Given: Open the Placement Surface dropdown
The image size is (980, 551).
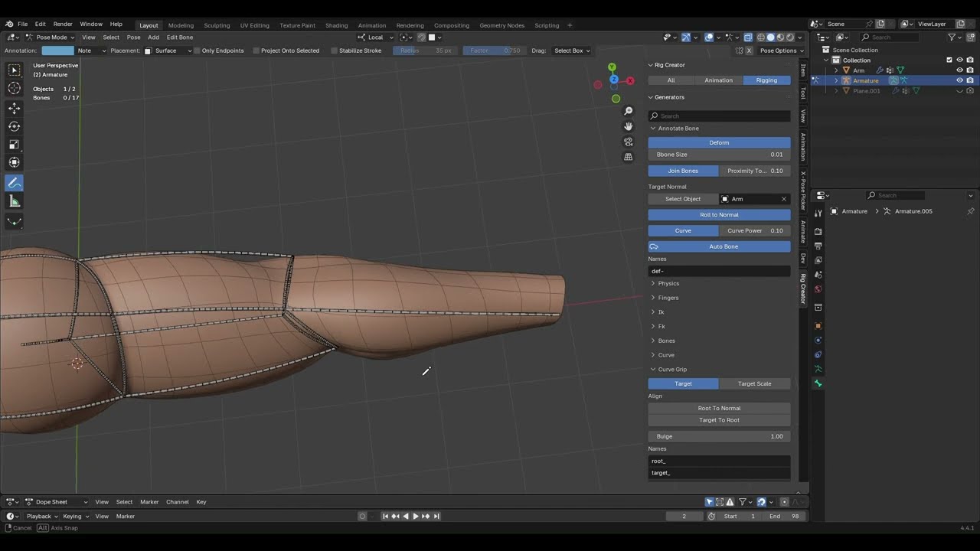Looking at the screenshot, I should pyautogui.click(x=168, y=51).
